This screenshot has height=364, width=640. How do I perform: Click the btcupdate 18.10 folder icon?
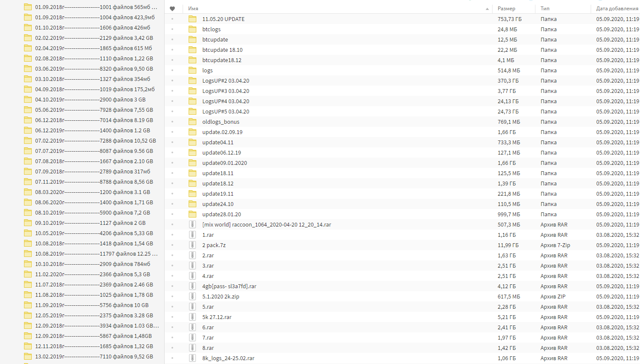(192, 50)
